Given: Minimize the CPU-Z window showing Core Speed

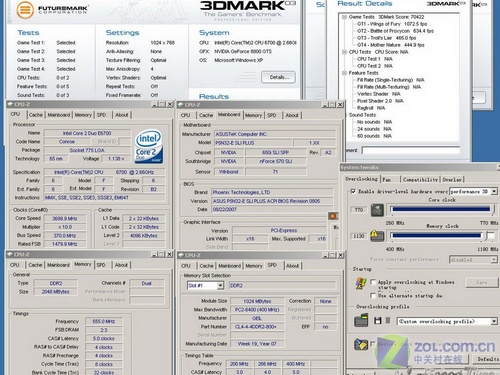Looking at the screenshot, I should pyautogui.click(x=155, y=104).
